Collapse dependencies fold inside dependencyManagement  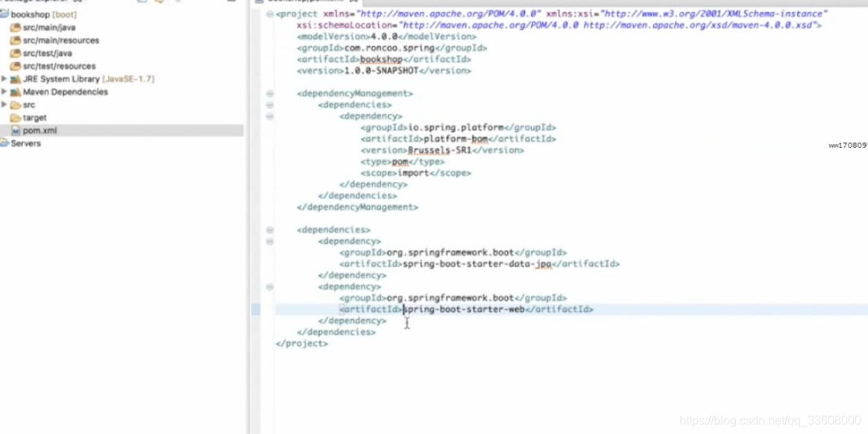tap(270, 104)
